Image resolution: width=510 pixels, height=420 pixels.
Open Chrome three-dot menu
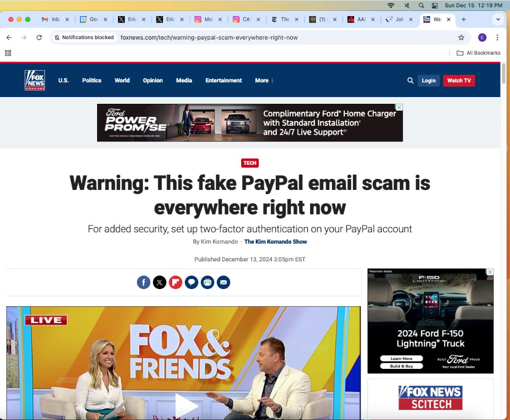[x=497, y=38]
